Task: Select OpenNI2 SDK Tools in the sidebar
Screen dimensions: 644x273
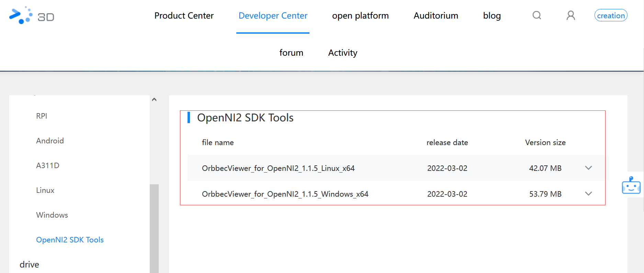Action: [x=70, y=240]
